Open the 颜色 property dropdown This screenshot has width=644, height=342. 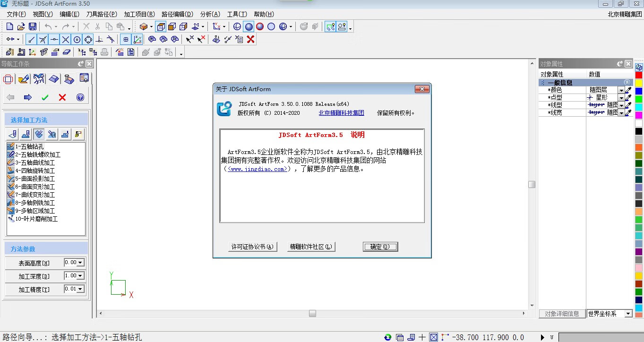621,90
